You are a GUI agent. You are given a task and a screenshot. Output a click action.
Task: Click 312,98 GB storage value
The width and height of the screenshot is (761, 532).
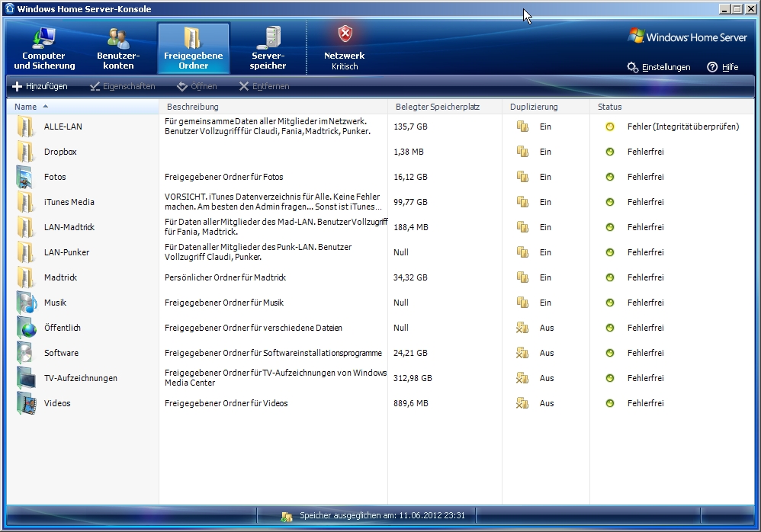click(413, 378)
